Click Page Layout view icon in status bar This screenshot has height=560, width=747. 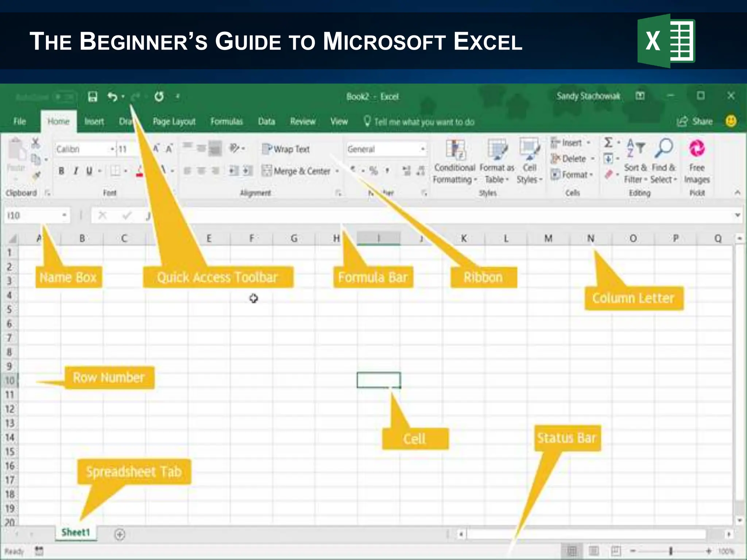[594, 551]
